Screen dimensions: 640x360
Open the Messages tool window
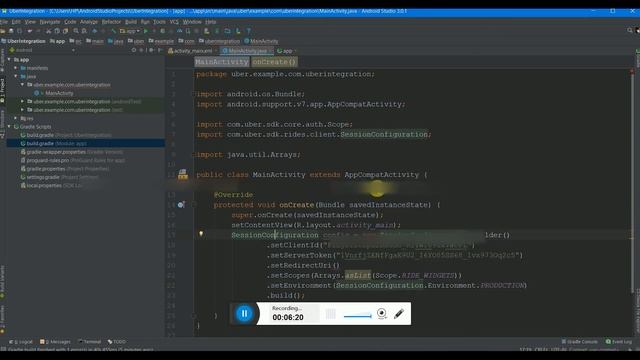(x=55, y=342)
